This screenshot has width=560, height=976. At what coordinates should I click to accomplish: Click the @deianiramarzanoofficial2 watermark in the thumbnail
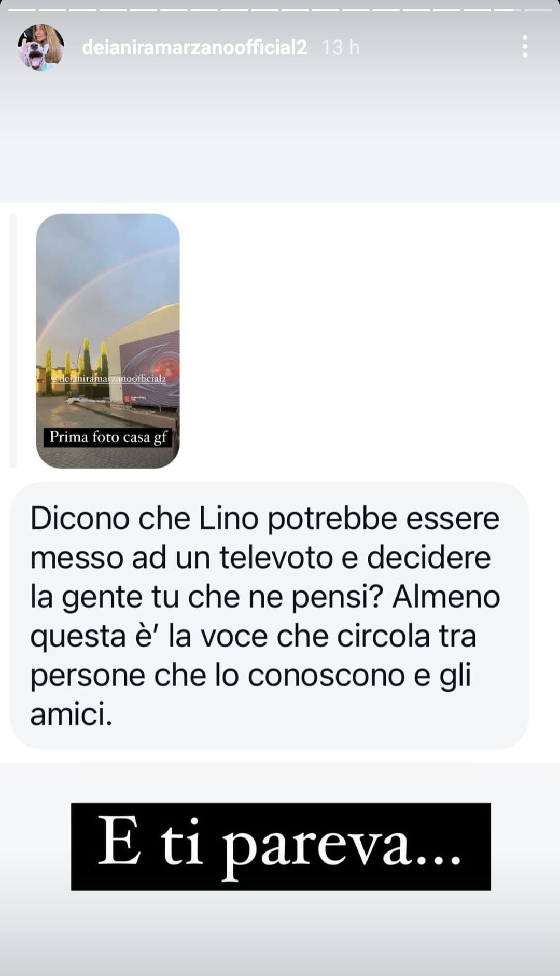click(x=107, y=378)
